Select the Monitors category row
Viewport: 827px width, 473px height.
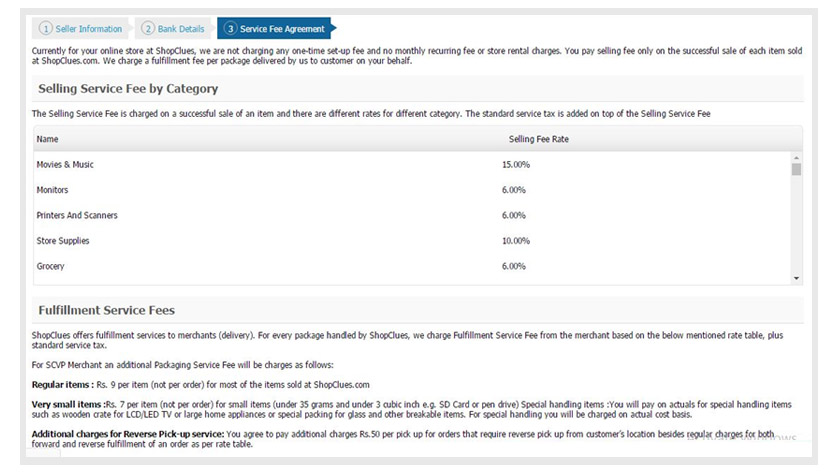pos(412,190)
